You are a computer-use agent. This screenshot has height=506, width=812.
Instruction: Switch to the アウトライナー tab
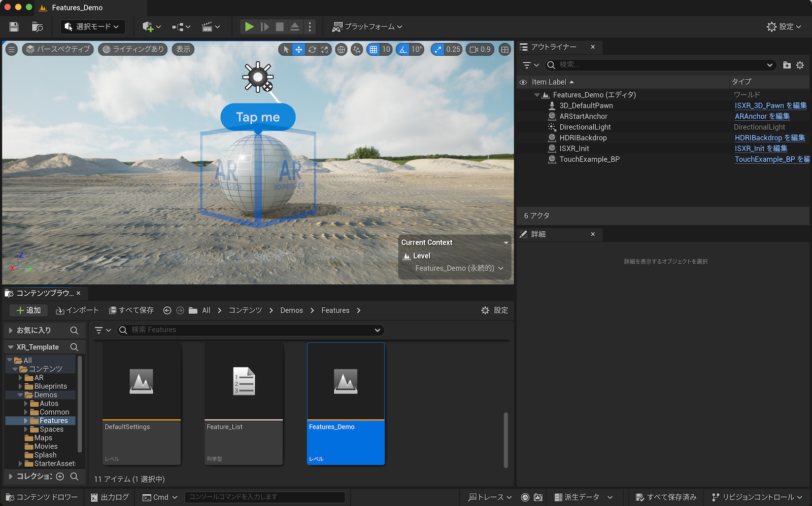(553, 47)
